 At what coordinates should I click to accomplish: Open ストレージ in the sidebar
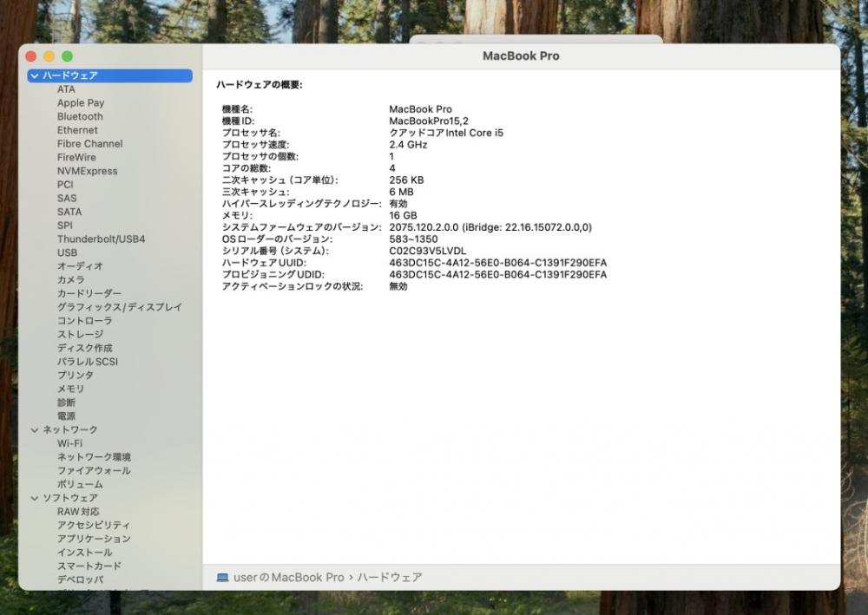80,335
